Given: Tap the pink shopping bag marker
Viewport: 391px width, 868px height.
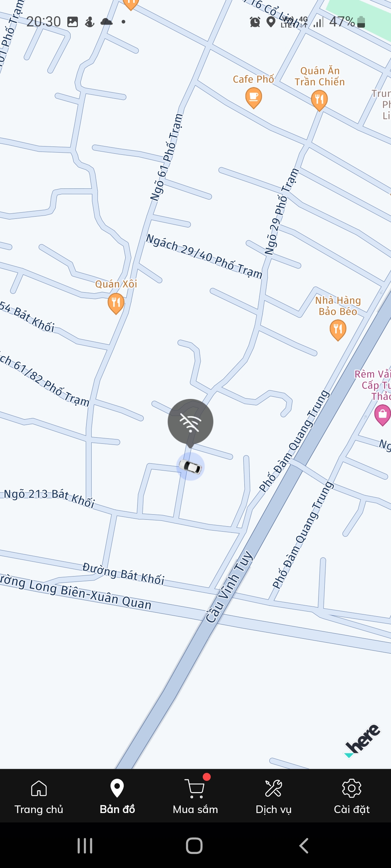Looking at the screenshot, I should click(x=383, y=415).
